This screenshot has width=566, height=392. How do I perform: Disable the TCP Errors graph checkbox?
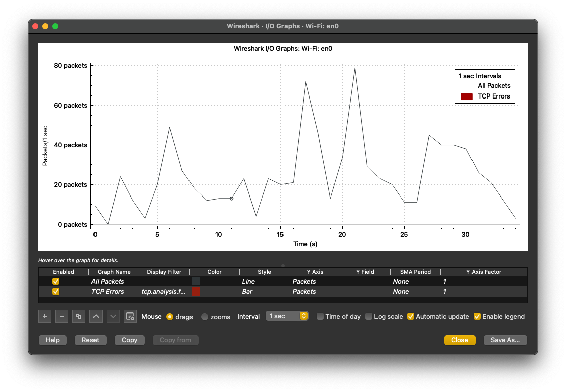56,291
